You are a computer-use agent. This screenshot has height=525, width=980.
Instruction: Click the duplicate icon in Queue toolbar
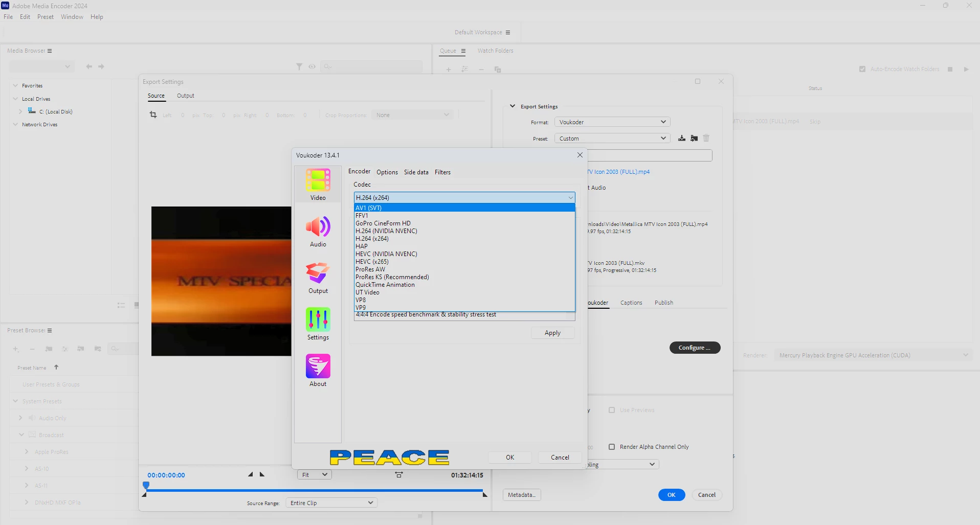pos(498,69)
